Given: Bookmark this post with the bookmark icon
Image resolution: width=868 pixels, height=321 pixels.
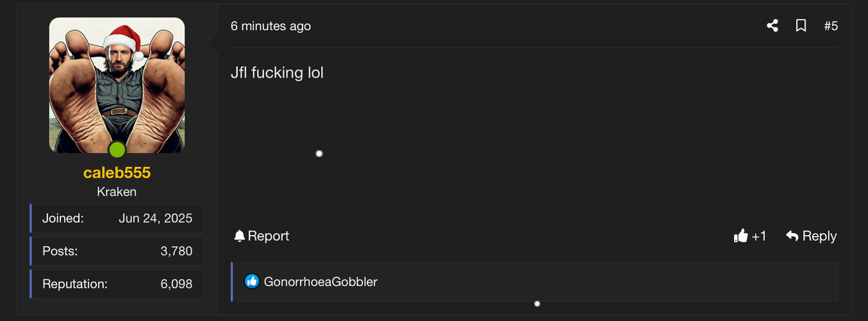Looking at the screenshot, I should coord(801,26).
